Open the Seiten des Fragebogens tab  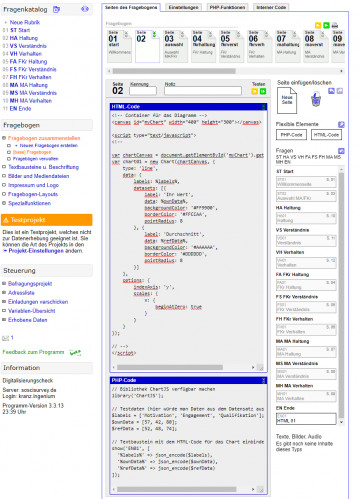pos(131,7)
